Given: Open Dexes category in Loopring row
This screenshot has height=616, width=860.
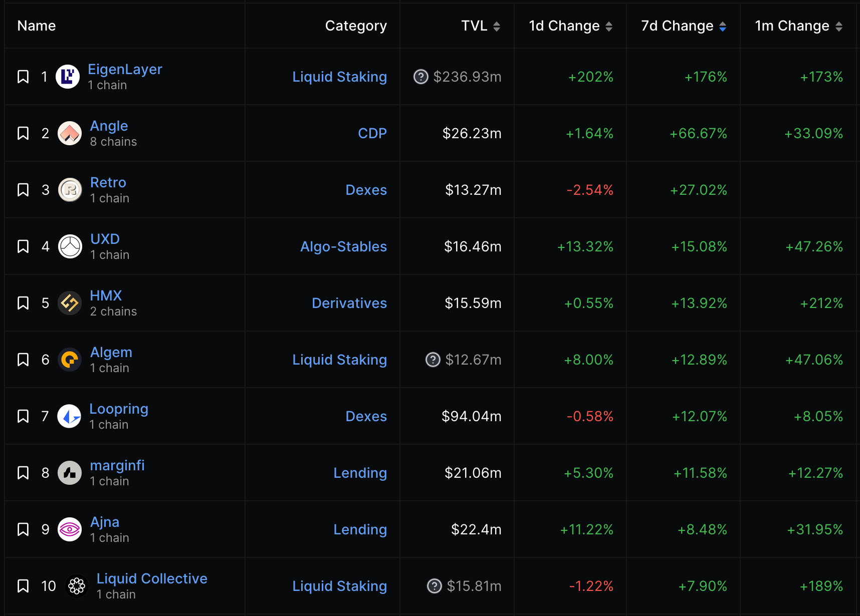Looking at the screenshot, I should [366, 416].
